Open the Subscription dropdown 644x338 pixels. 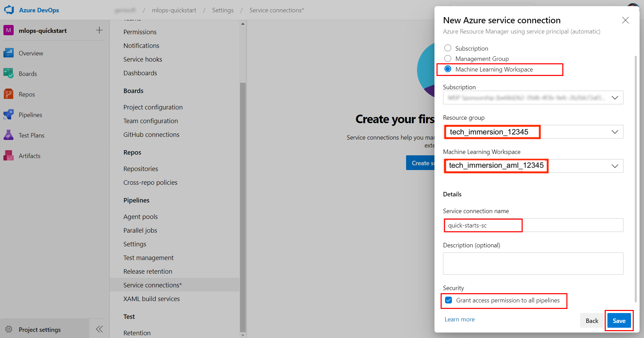pos(533,97)
